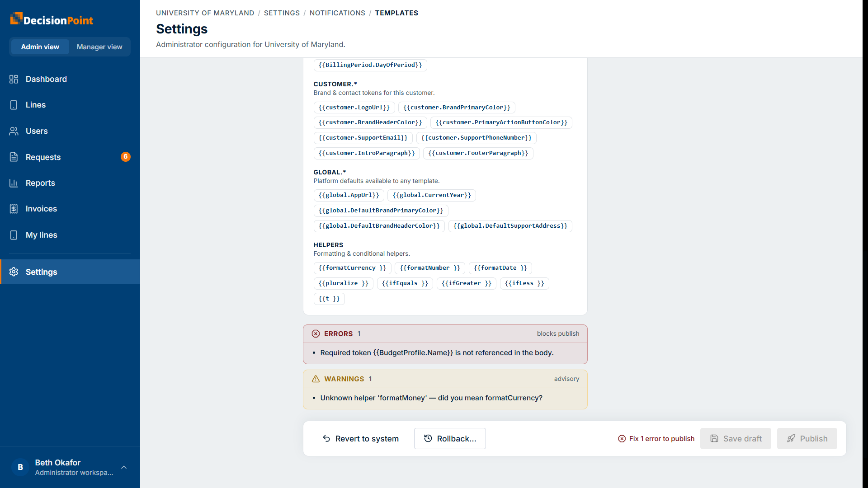Image resolution: width=868 pixels, height=488 pixels.
Task: Insert the {{customer.BrandPrimaryColor}} token
Action: (457, 108)
